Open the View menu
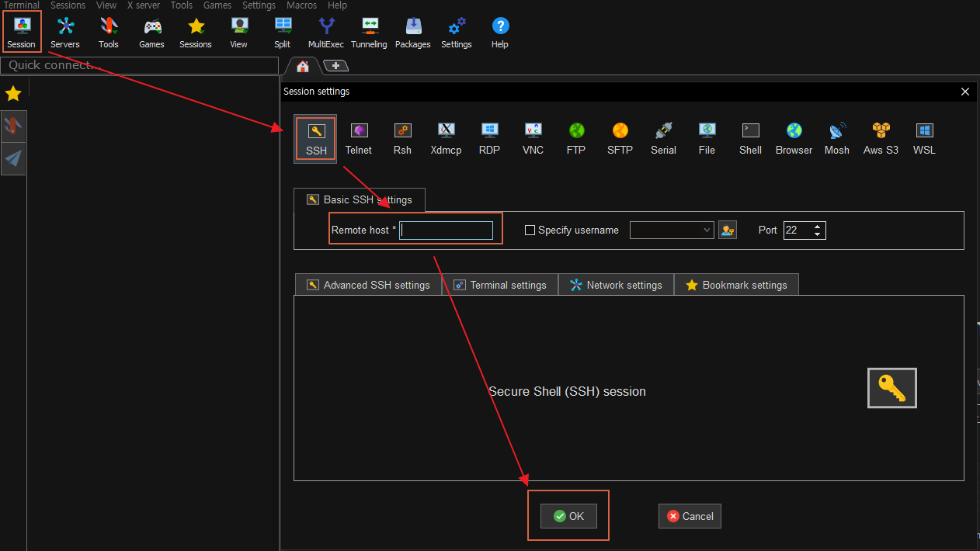The height and width of the screenshot is (551, 980). pos(106,5)
